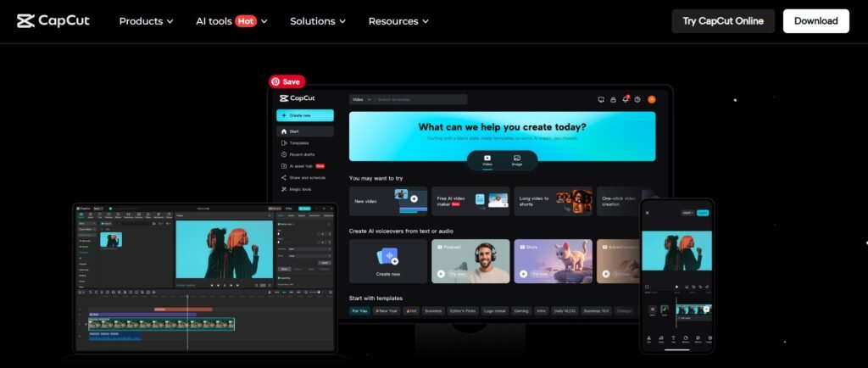Select the blue audio clip on laptop timeline
The width and height of the screenshot is (868, 368).
click(115, 337)
